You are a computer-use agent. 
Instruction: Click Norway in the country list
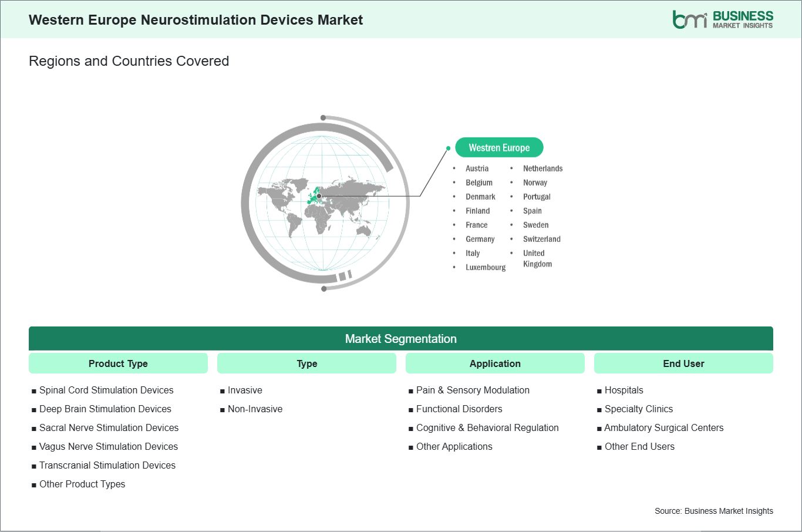coord(535,183)
